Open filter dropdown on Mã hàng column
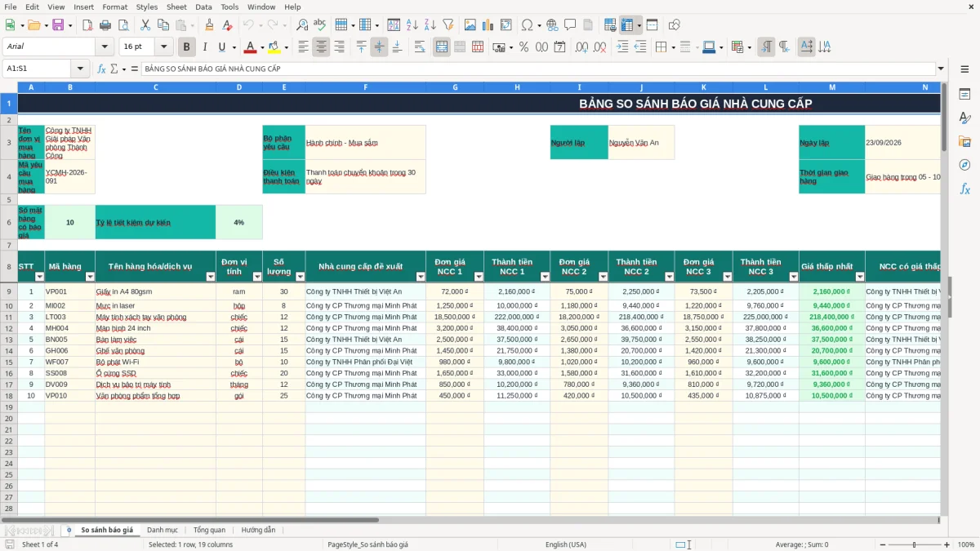 point(90,277)
